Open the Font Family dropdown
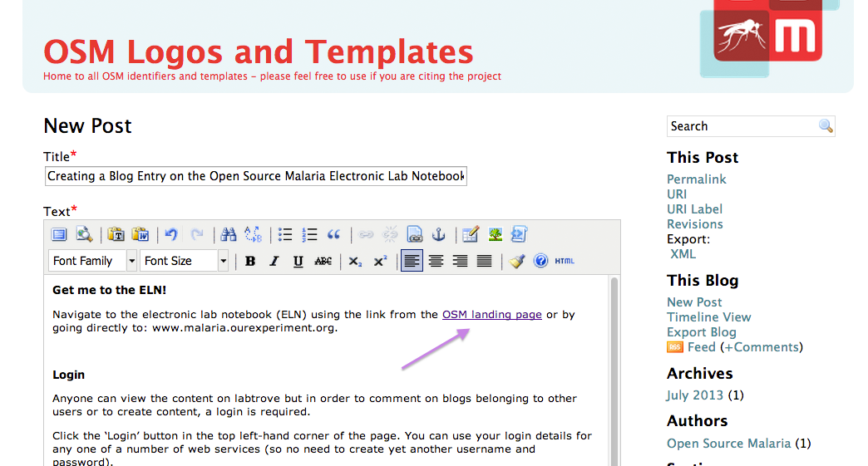This screenshot has height=466, width=868. [92, 261]
